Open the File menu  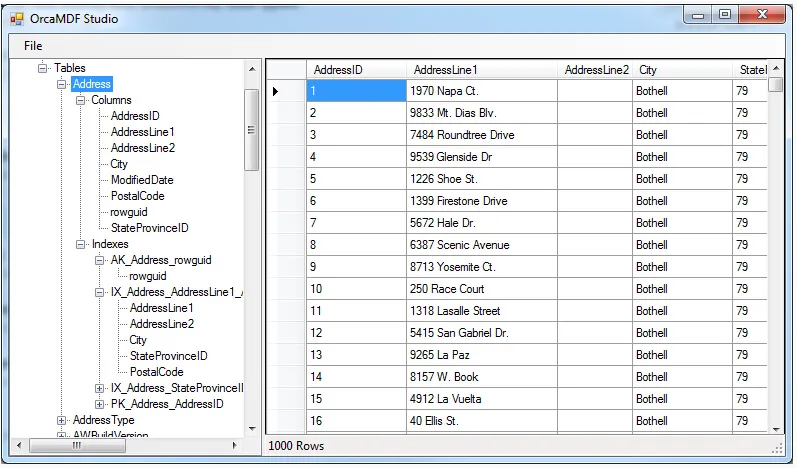tap(33, 46)
